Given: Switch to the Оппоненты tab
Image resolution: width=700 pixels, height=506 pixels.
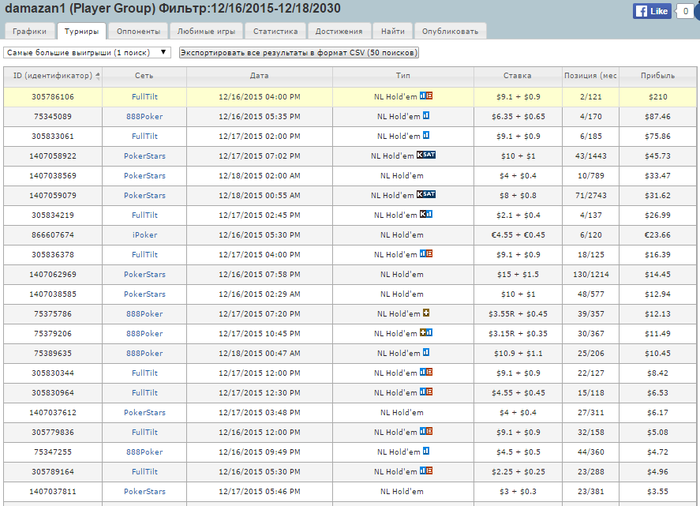Looking at the screenshot, I should click(138, 31).
